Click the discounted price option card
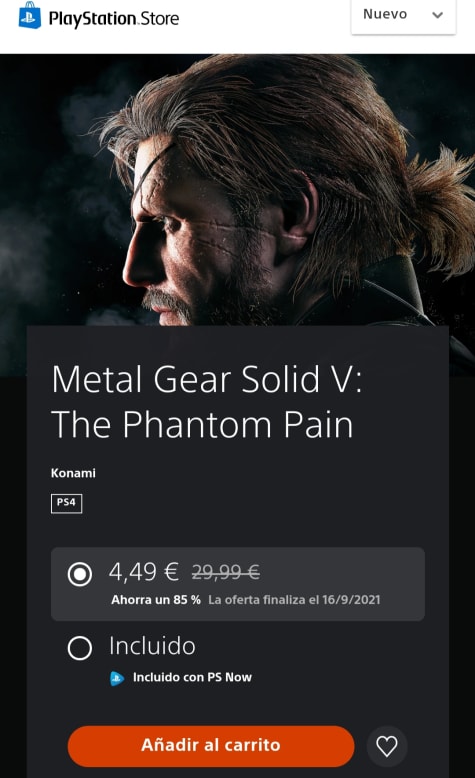 [238, 584]
